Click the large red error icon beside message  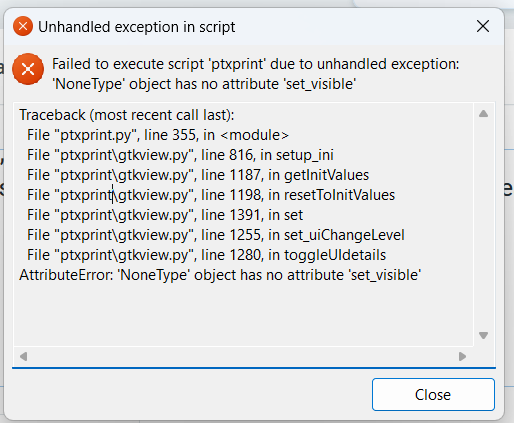click(28, 69)
